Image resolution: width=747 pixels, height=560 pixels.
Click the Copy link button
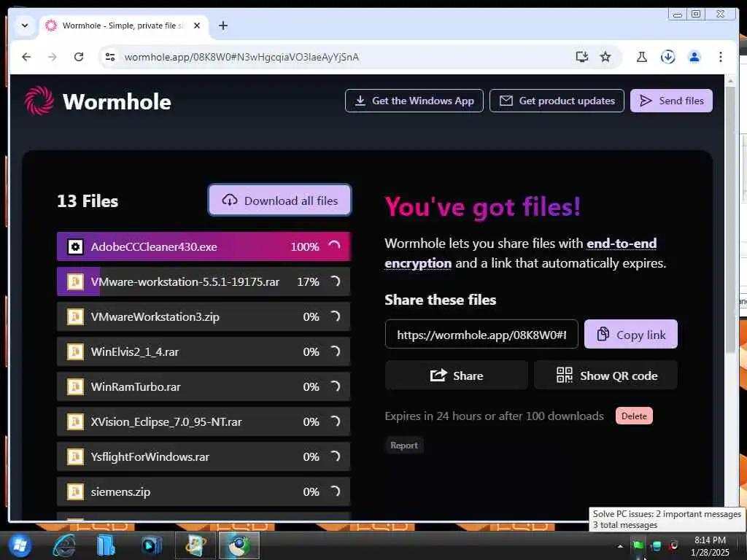(x=631, y=335)
